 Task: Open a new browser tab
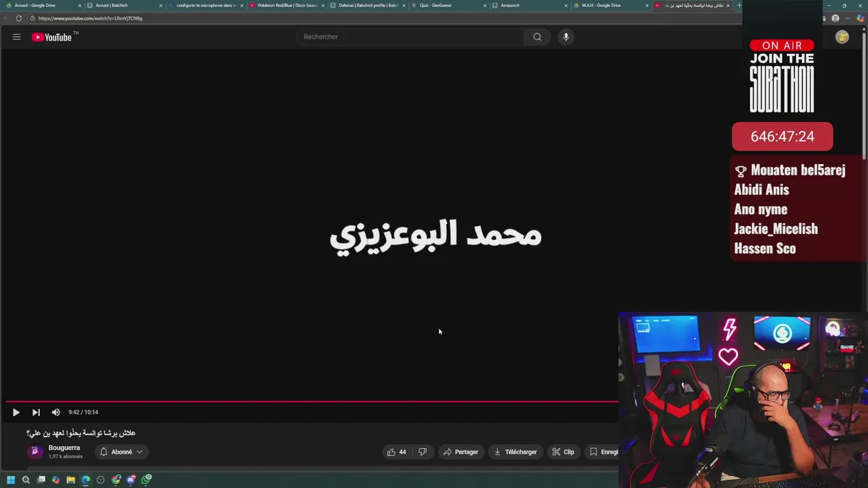(739, 5)
